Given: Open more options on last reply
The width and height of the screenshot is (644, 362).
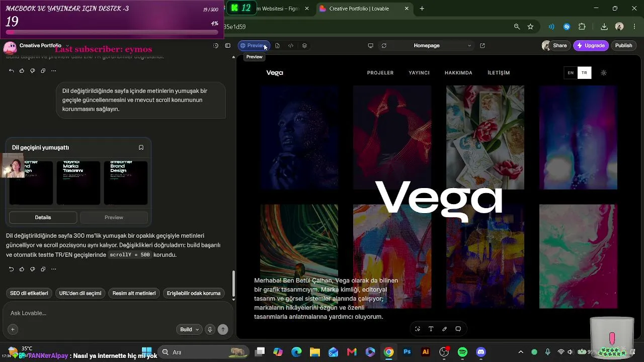Looking at the screenshot, I should [53, 269].
